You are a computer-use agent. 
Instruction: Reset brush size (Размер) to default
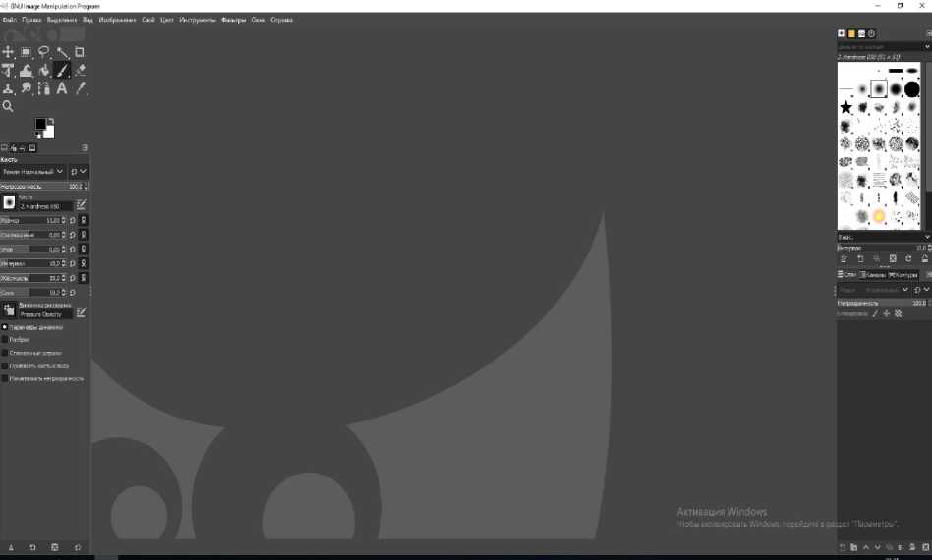tap(73, 220)
